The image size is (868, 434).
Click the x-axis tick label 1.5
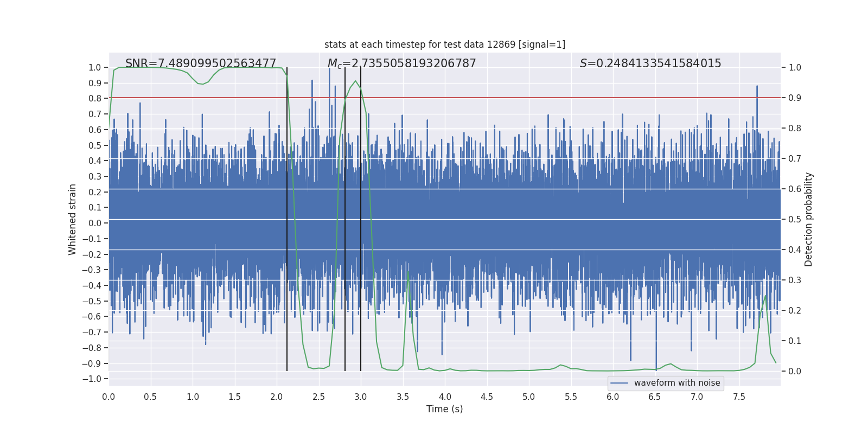tap(234, 397)
